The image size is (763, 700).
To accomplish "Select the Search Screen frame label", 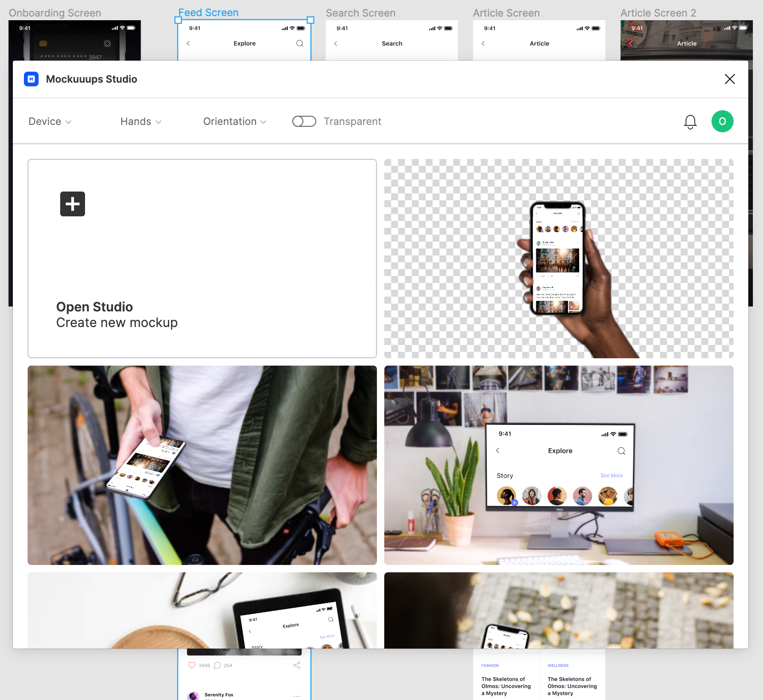I will tap(361, 13).
